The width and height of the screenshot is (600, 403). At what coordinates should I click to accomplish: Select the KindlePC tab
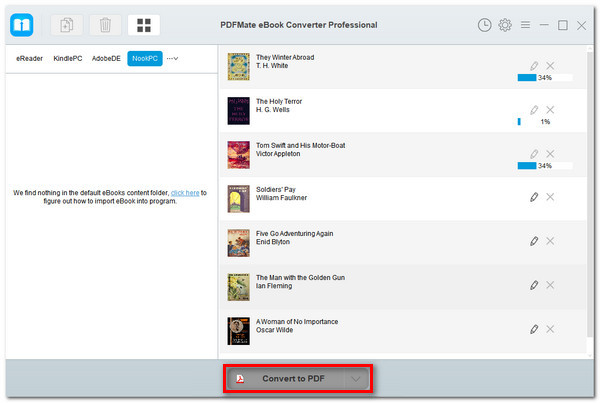(68, 59)
